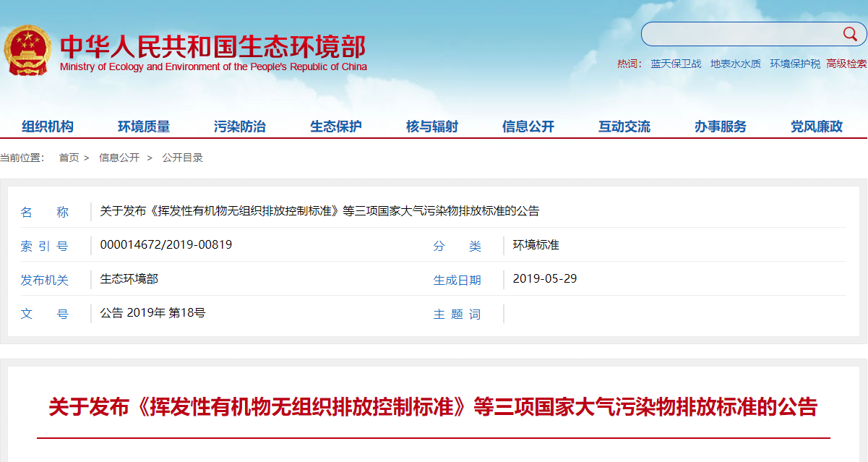Open the 核与辐射 navigation section
868x462 pixels.
click(431, 126)
